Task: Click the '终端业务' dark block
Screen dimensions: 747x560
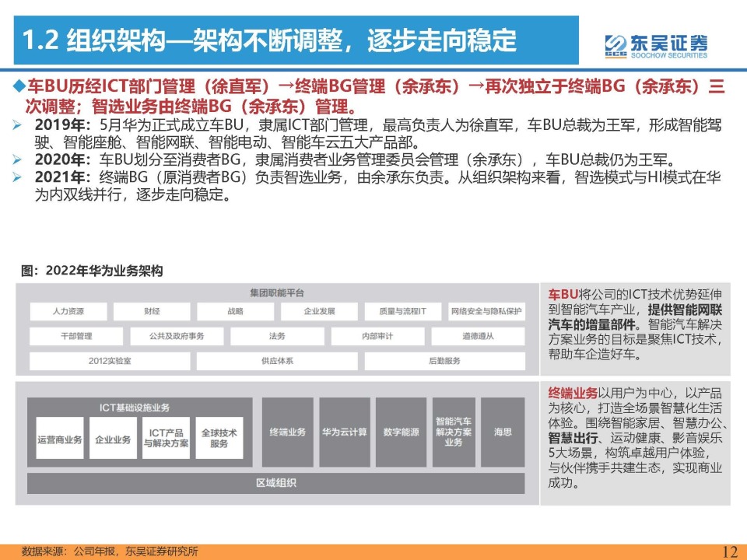Action: click(288, 432)
